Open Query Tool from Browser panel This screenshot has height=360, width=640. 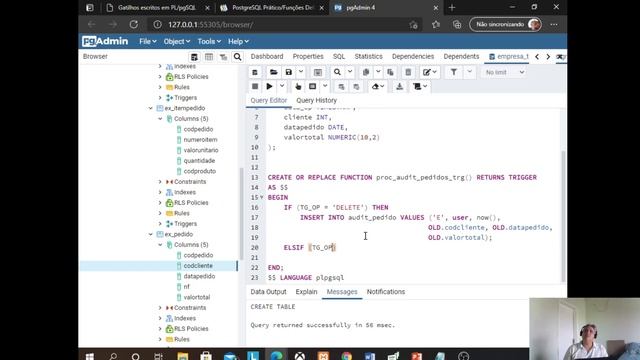(x=194, y=57)
